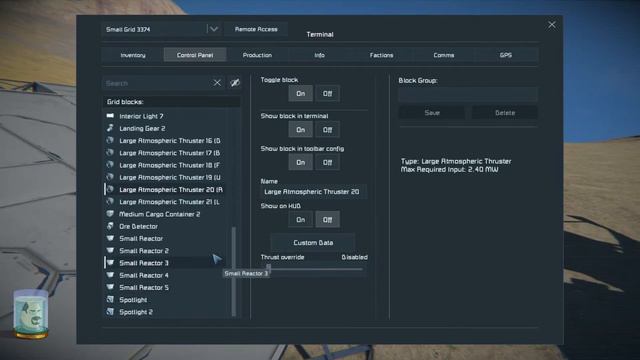Switch to the Control Panel tab

[x=195, y=55]
